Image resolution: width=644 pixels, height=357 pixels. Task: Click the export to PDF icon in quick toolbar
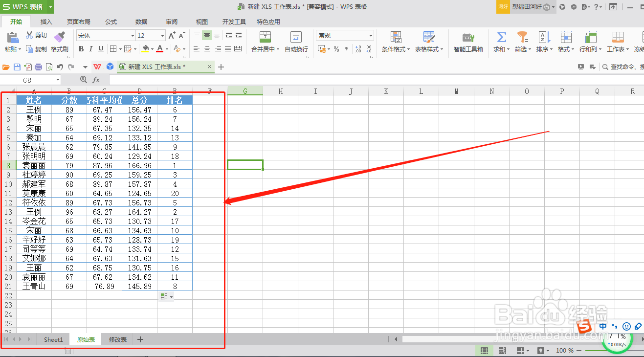[28, 67]
